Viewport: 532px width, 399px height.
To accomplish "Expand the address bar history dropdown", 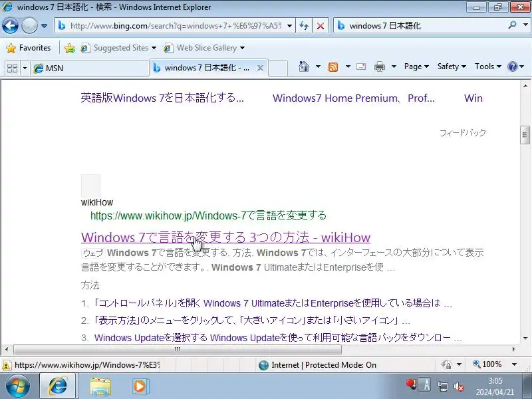I will pyautogui.click(x=289, y=26).
